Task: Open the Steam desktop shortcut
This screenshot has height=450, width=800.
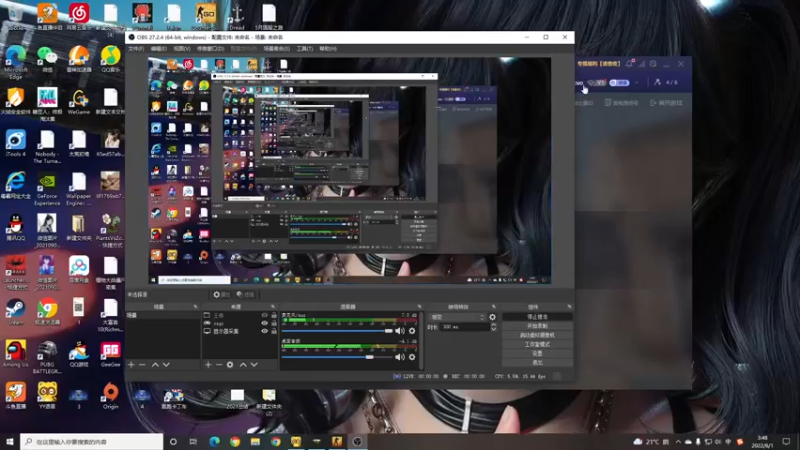Action: pos(15,312)
